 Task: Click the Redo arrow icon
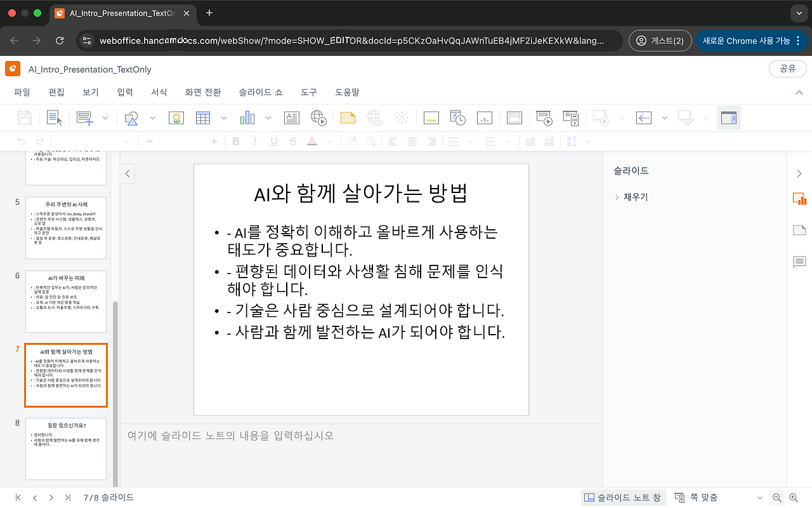click(40, 142)
